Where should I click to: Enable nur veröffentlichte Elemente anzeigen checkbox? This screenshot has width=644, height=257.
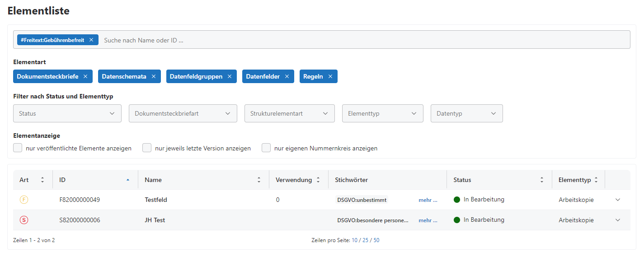18,148
